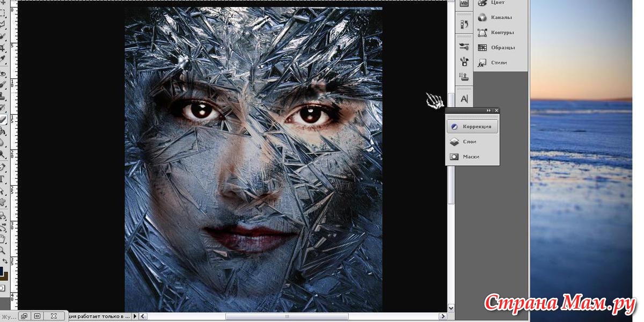This screenshot has height=322, width=644.
Task: Select the Type (T) tool in toolbox
Action: (3, 179)
